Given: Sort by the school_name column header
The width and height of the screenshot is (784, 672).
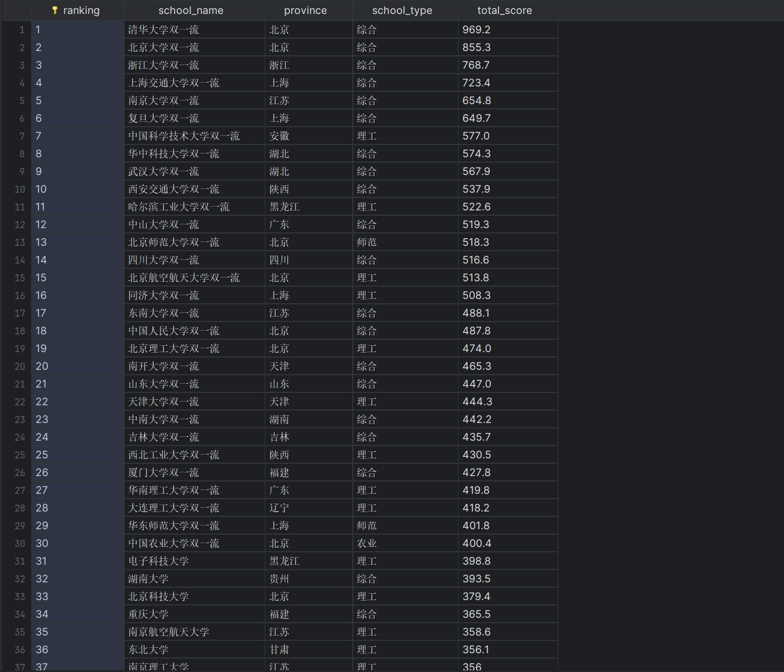Looking at the screenshot, I should [194, 10].
